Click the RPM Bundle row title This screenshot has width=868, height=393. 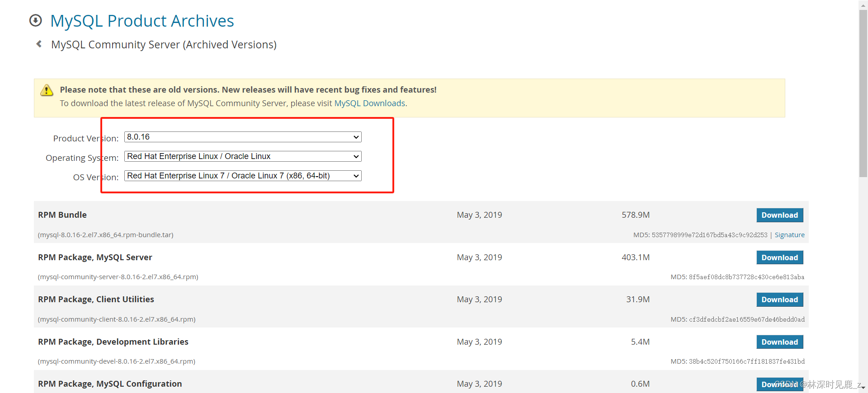(62, 215)
